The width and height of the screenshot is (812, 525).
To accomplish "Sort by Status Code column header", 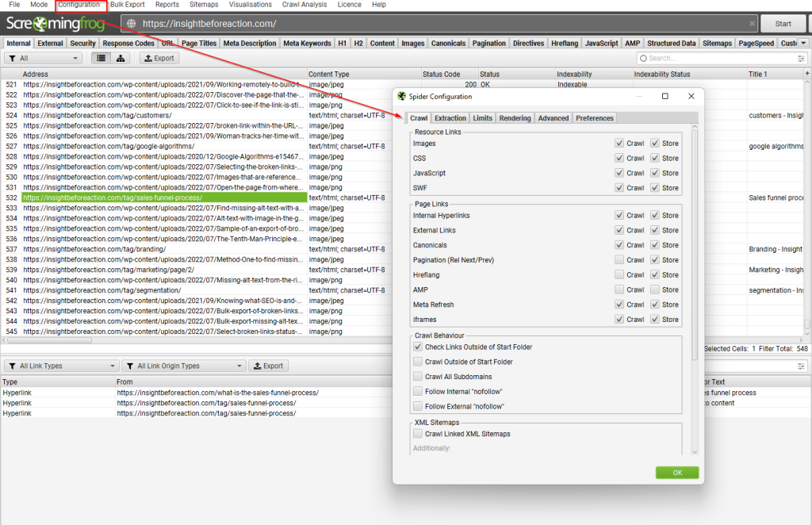I will (x=450, y=74).
